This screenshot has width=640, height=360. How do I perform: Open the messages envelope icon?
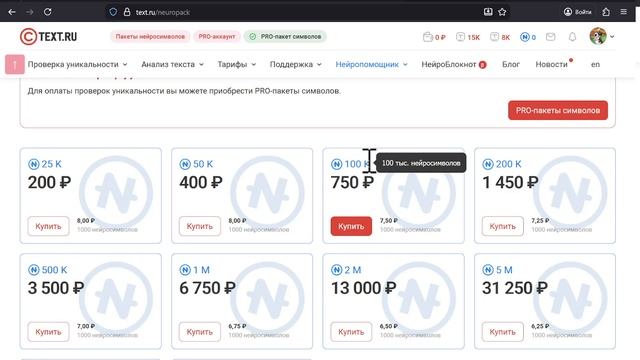click(x=550, y=37)
